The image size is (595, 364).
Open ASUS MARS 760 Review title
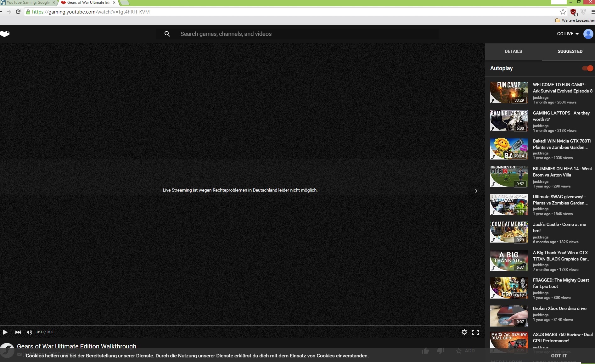point(563,338)
